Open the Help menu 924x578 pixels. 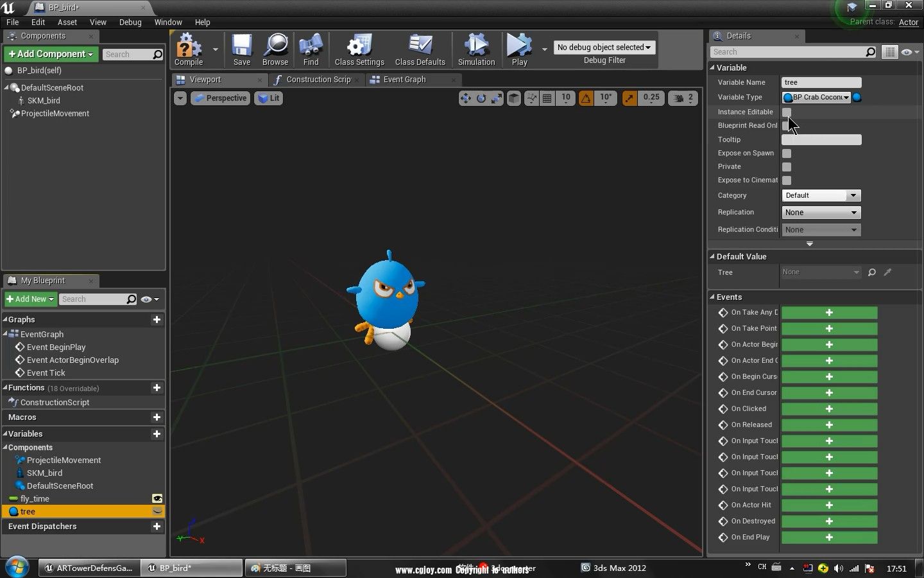click(202, 22)
